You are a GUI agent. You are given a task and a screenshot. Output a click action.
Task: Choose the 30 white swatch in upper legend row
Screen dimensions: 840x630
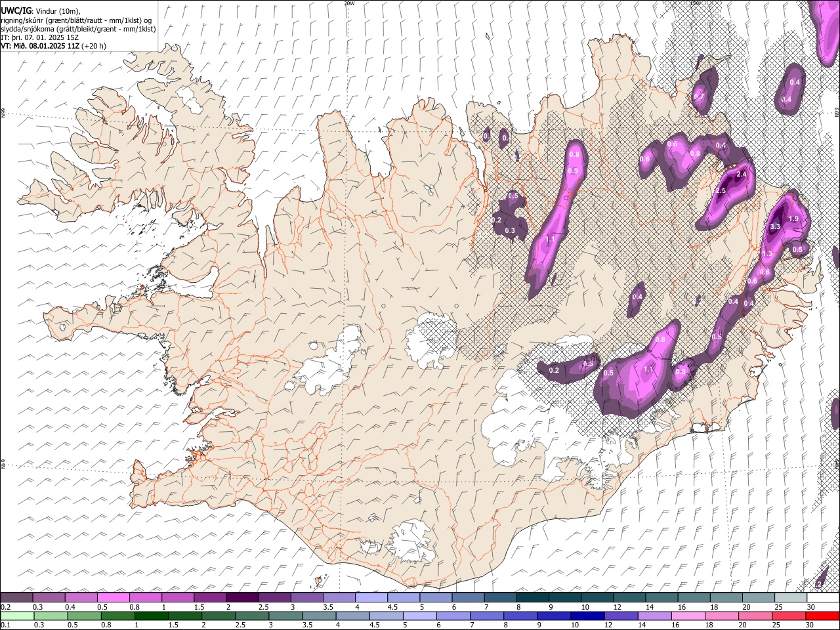click(x=822, y=598)
